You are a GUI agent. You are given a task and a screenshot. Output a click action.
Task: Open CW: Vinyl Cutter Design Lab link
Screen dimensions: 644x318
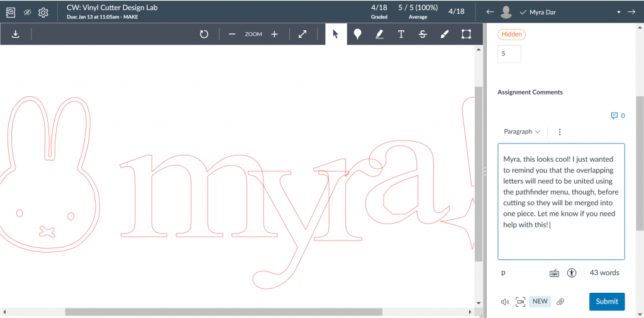pos(112,8)
